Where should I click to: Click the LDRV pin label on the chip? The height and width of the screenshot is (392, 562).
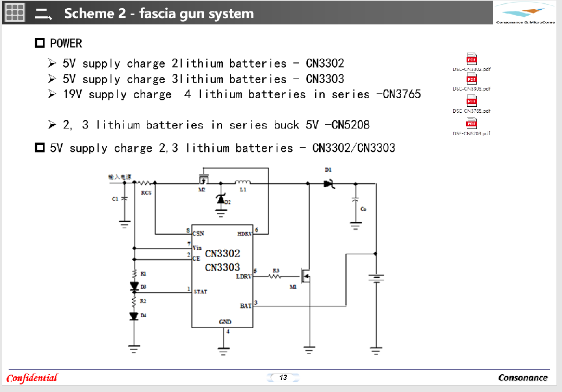(244, 277)
